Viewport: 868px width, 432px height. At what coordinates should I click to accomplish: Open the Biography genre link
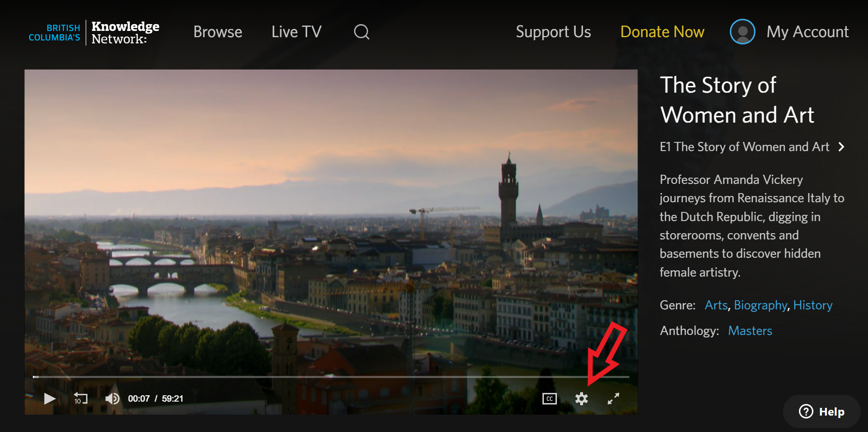tap(760, 305)
